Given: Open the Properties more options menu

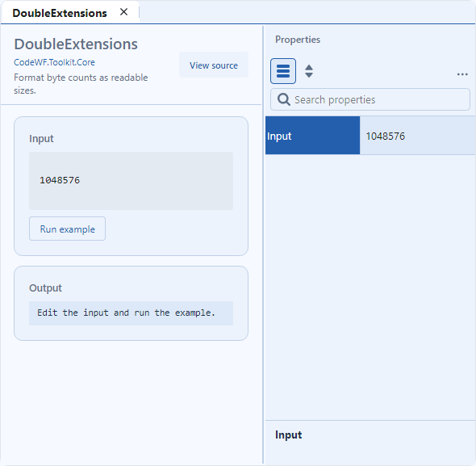Looking at the screenshot, I should pos(462,74).
